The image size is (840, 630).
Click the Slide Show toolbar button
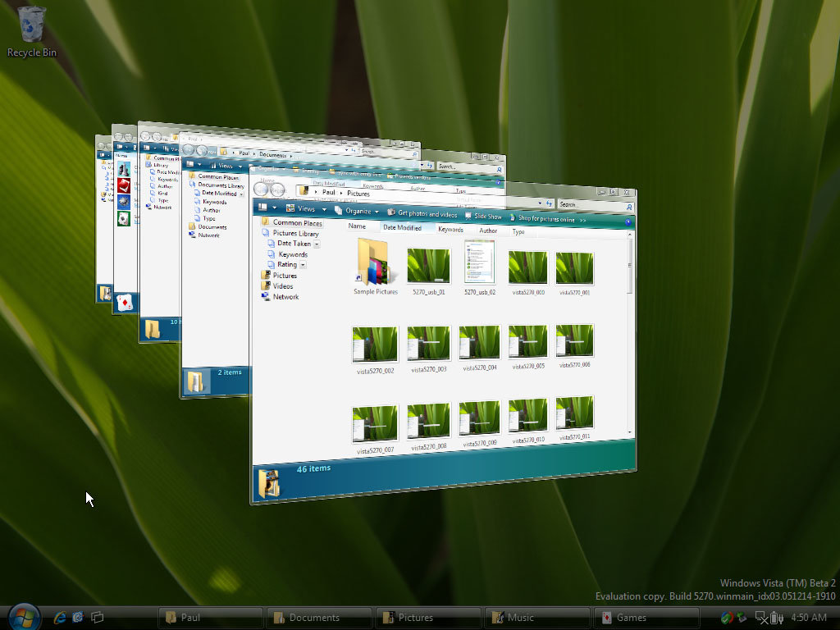coord(483,217)
